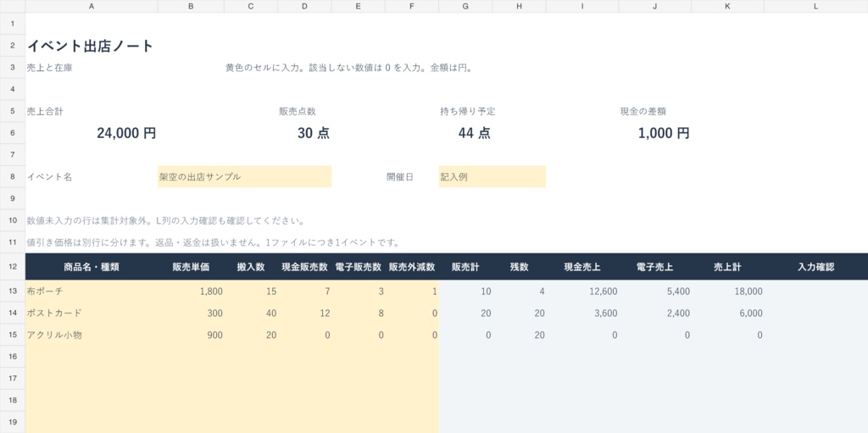Click the 'アクリル小物' product cell

pyautogui.click(x=92, y=335)
